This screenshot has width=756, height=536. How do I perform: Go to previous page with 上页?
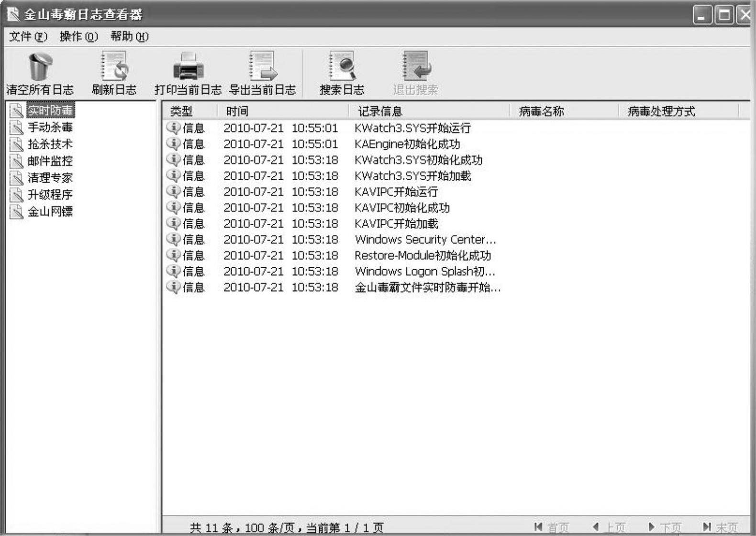[x=609, y=527]
